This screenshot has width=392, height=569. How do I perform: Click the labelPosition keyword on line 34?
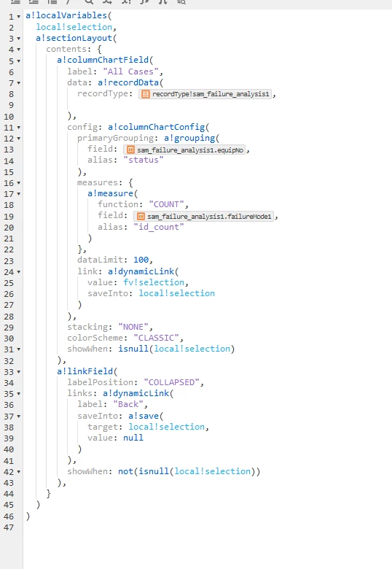point(100,382)
